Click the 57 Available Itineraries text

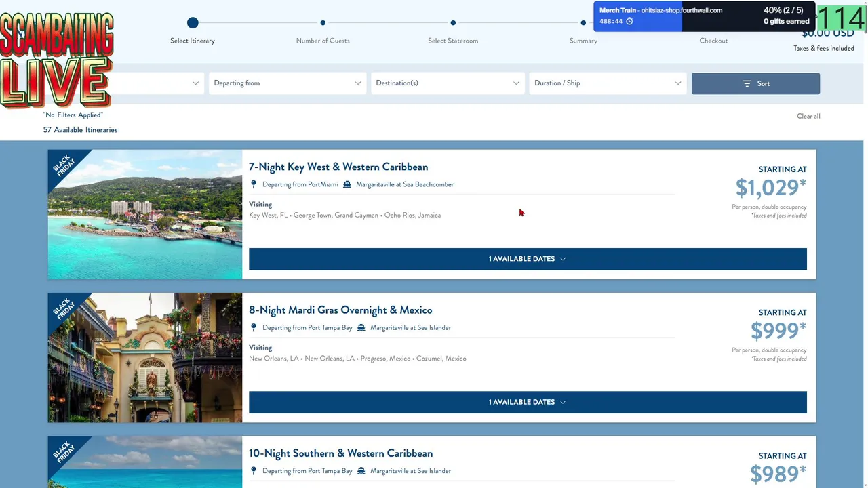coord(80,130)
